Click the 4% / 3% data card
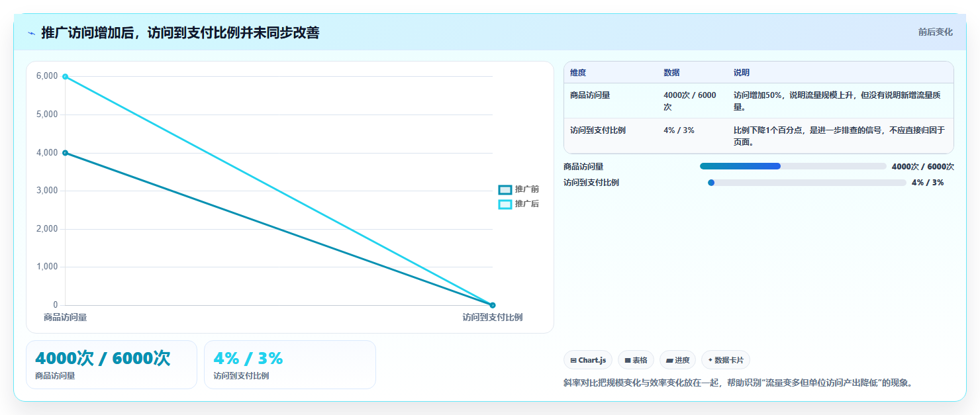This screenshot has width=980, height=415. tap(290, 365)
